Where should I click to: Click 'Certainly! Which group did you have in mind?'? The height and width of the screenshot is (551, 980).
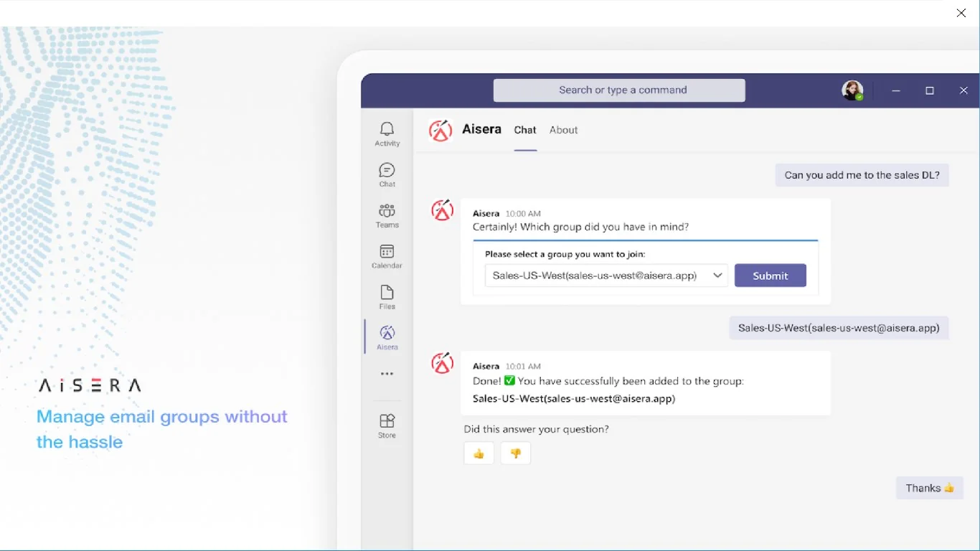coord(580,227)
